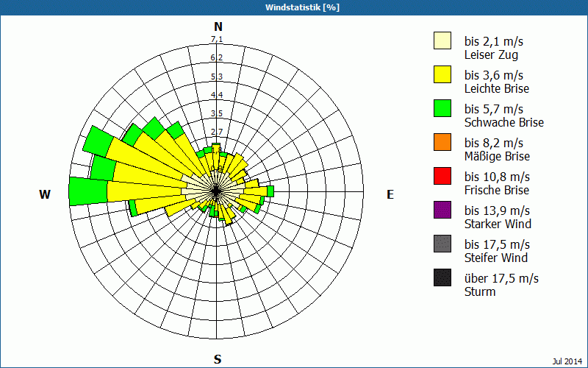588x368 pixels.
Task: Choose the black 'Sturm' legend swatch
Action: (442, 277)
